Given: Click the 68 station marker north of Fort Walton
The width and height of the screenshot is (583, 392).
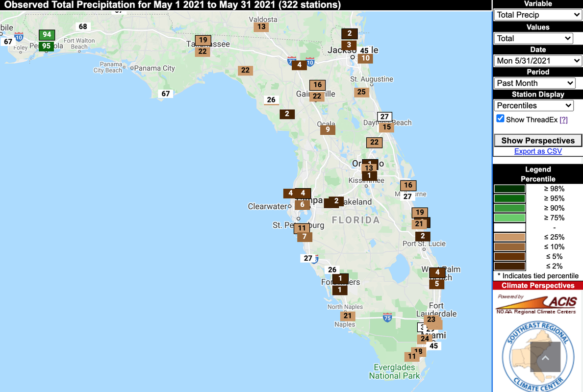Looking at the screenshot, I should pos(83,27).
